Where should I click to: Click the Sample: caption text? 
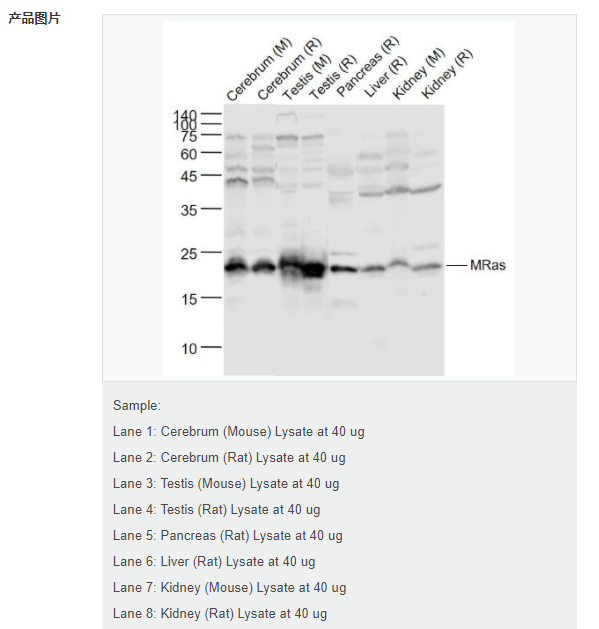tap(137, 406)
